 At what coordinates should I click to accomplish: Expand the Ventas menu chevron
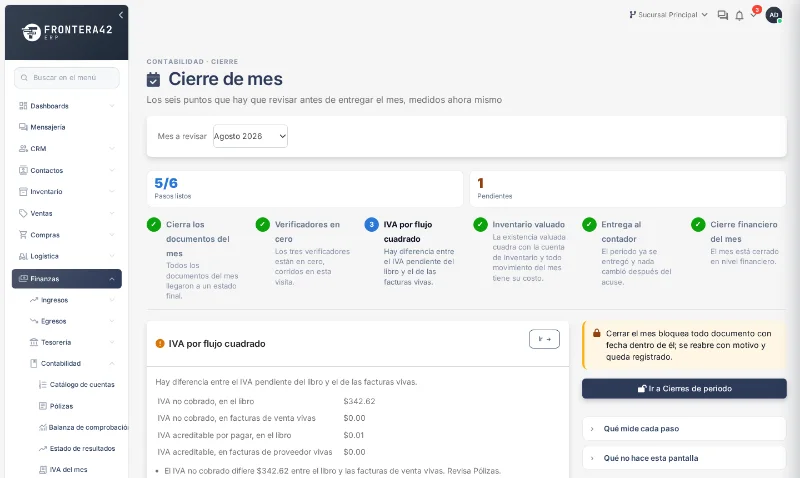111,213
